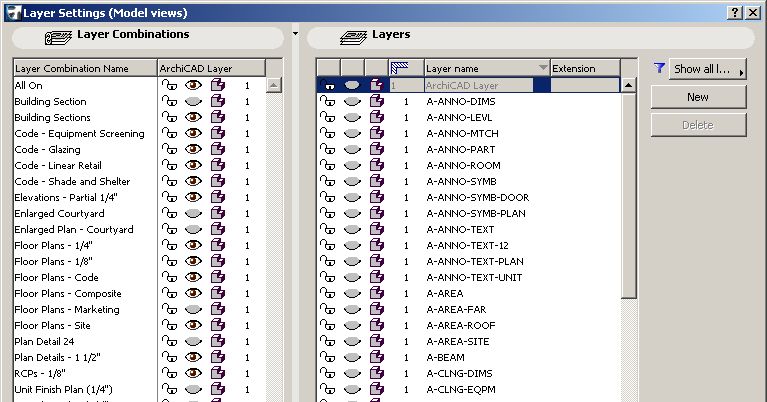
Task: Toggle lock icon of A-ANNO-SYMB-DOOR layer
Action: click(328, 197)
